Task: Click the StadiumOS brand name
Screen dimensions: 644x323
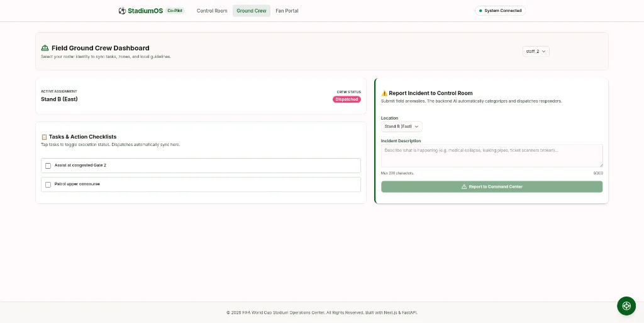Action: tap(145, 11)
